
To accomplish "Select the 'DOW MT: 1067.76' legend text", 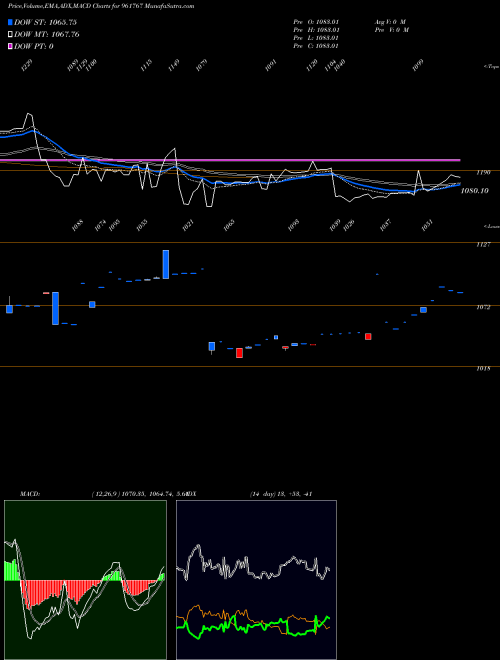I will point(47,35).
